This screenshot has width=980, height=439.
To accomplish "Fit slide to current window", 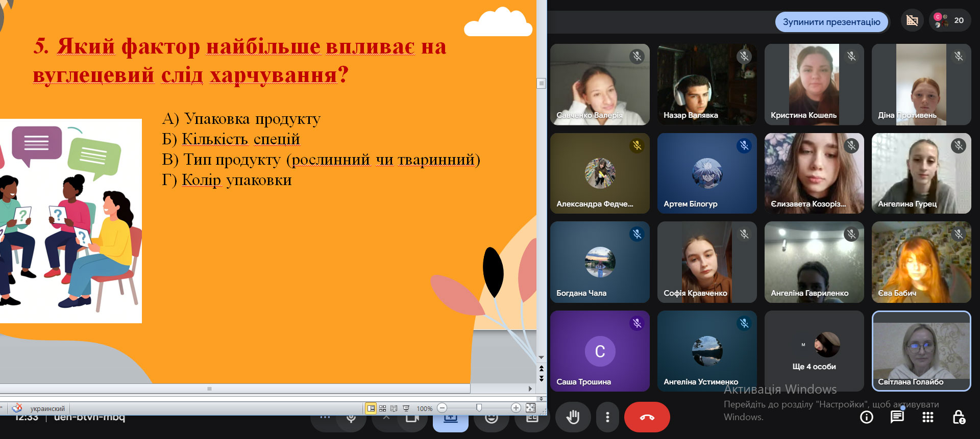I will [530, 408].
